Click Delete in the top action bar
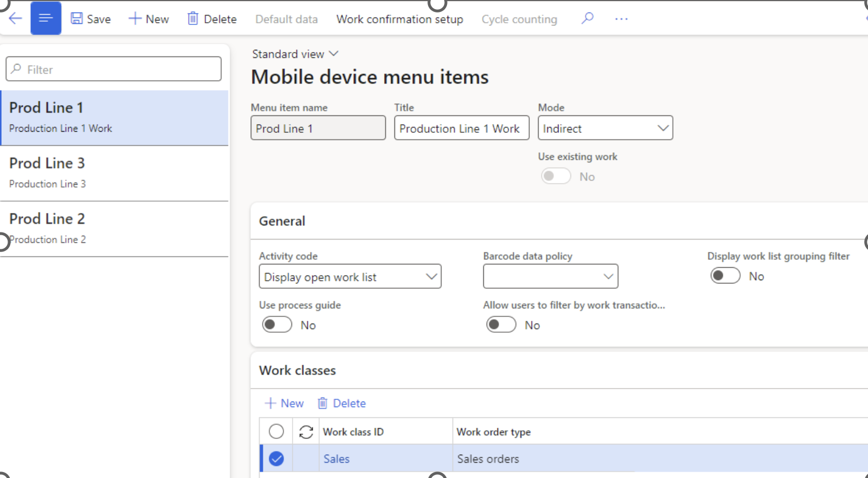868x478 pixels. pyautogui.click(x=212, y=19)
